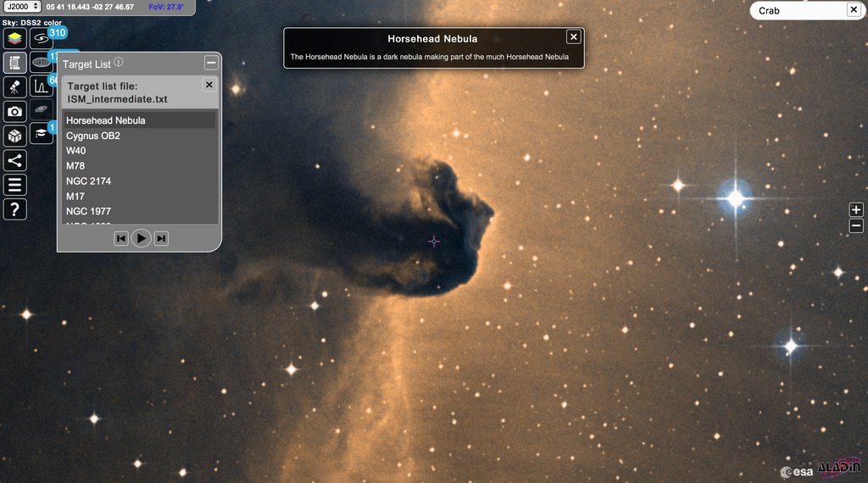
Task: Go to previous target in playlist
Action: click(120, 238)
